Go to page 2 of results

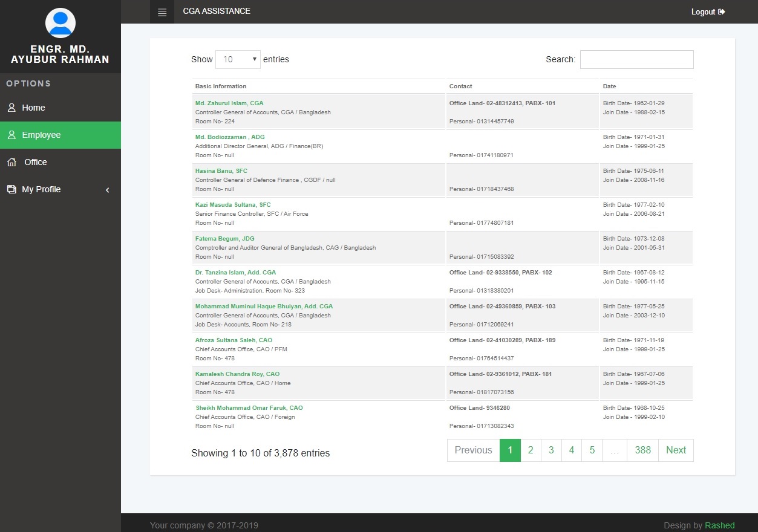[x=531, y=450]
